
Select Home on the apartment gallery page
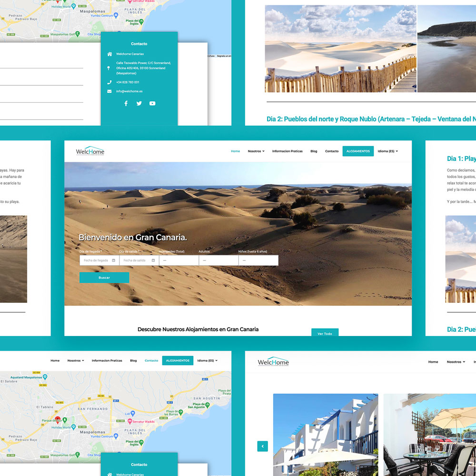click(433, 362)
